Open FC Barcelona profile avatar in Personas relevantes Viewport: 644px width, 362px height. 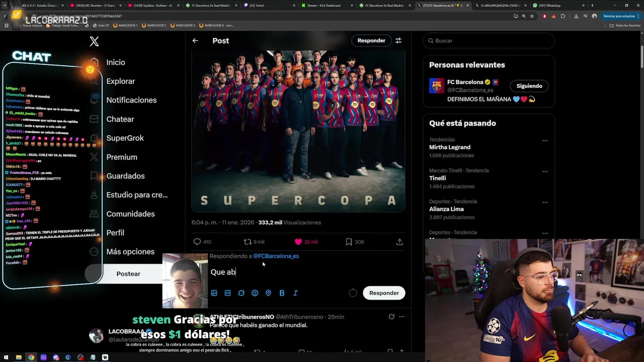pos(437,86)
